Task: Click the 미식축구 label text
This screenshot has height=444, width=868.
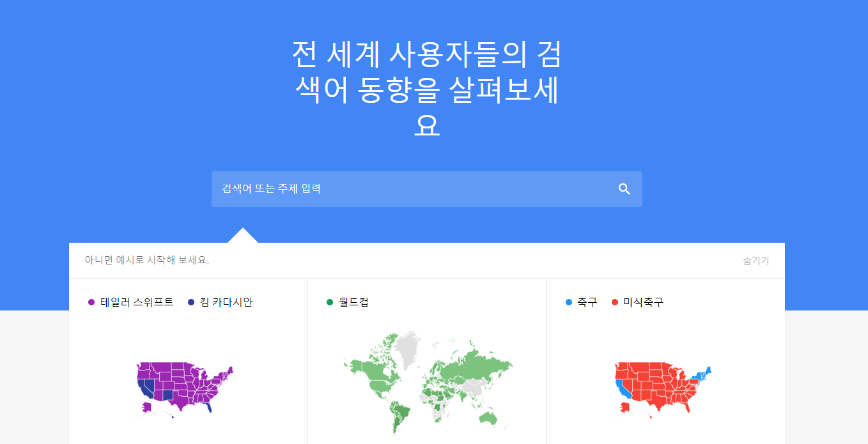Action: [642, 302]
